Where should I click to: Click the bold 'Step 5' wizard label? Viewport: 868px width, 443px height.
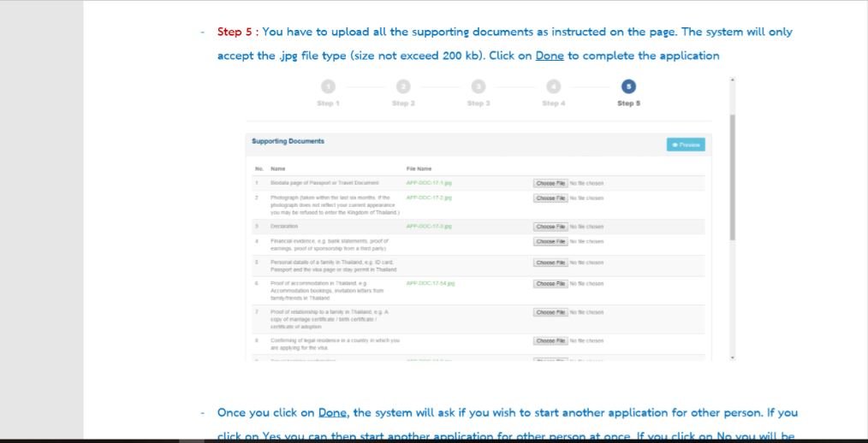pyautogui.click(x=629, y=103)
